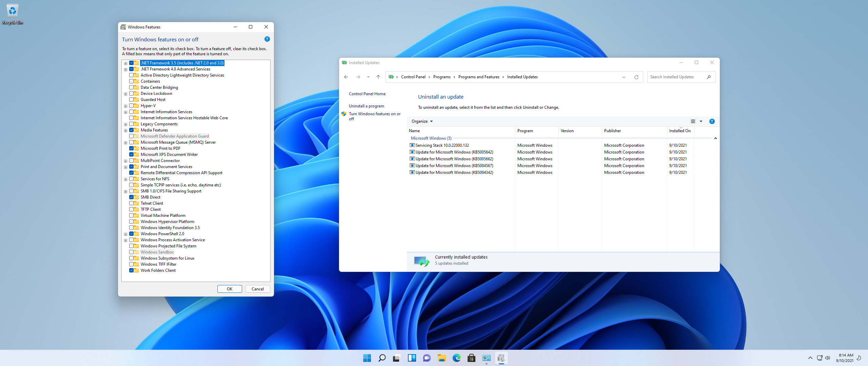Change view via the view list icon
The width and height of the screenshot is (868, 366).
click(x=693, y=121)
